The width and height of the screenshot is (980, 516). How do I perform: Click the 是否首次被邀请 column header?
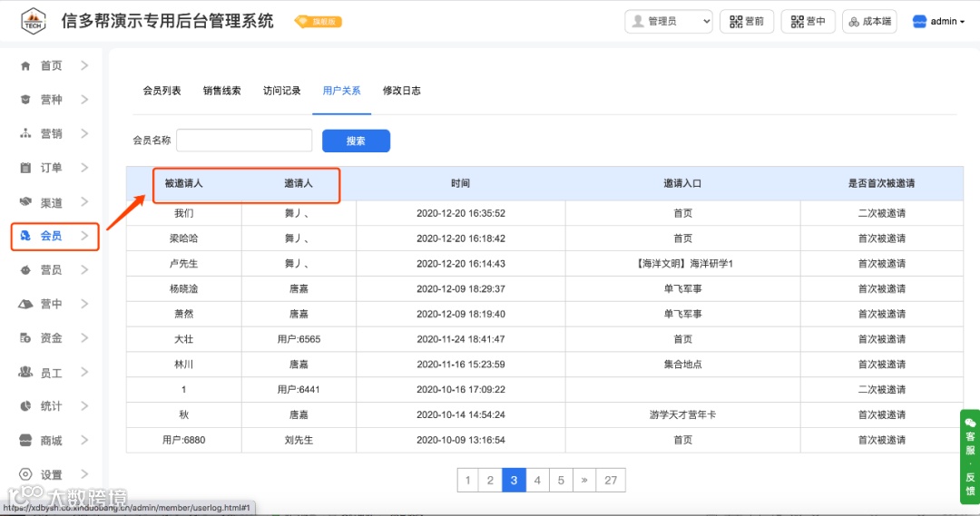point(881,183)
